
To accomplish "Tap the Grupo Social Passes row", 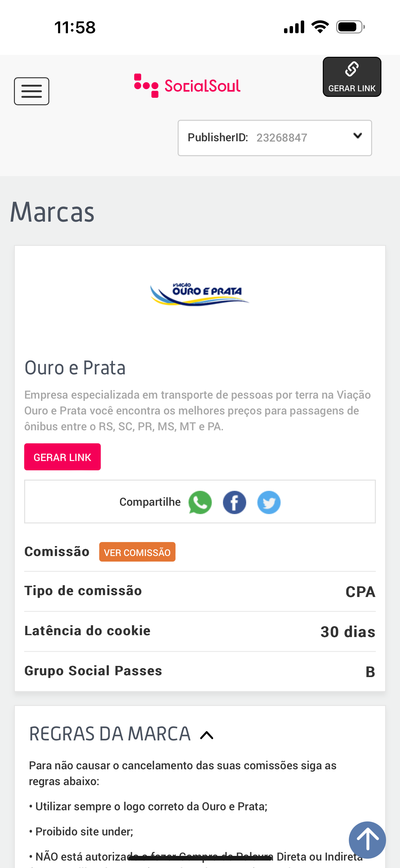I will [x=200, y=671].
